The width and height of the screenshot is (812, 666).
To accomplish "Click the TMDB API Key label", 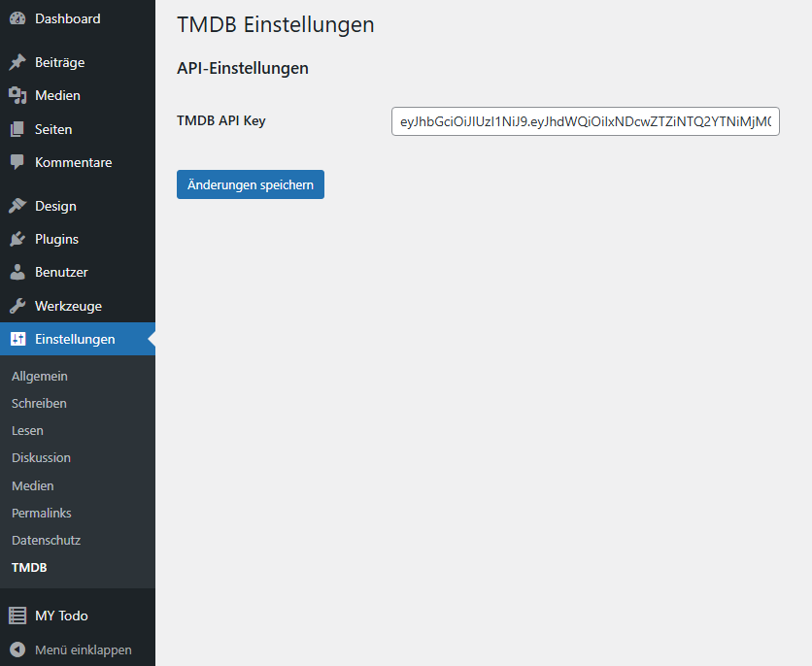I will [221, 120].
